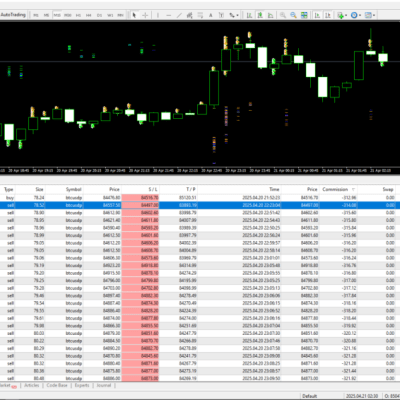This screenshot has height=400, width=400.
Task: Select the Crosshair tool
Action: pos(145,15)
